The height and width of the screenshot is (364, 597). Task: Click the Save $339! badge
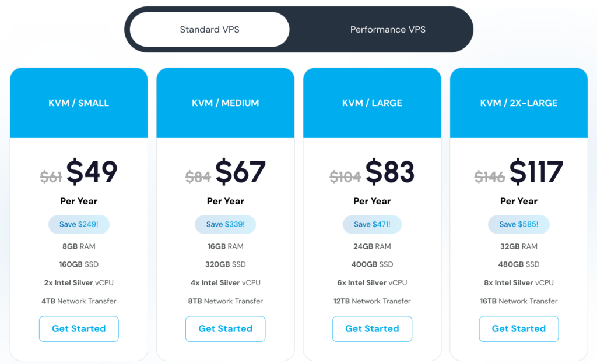pos(226,224)
